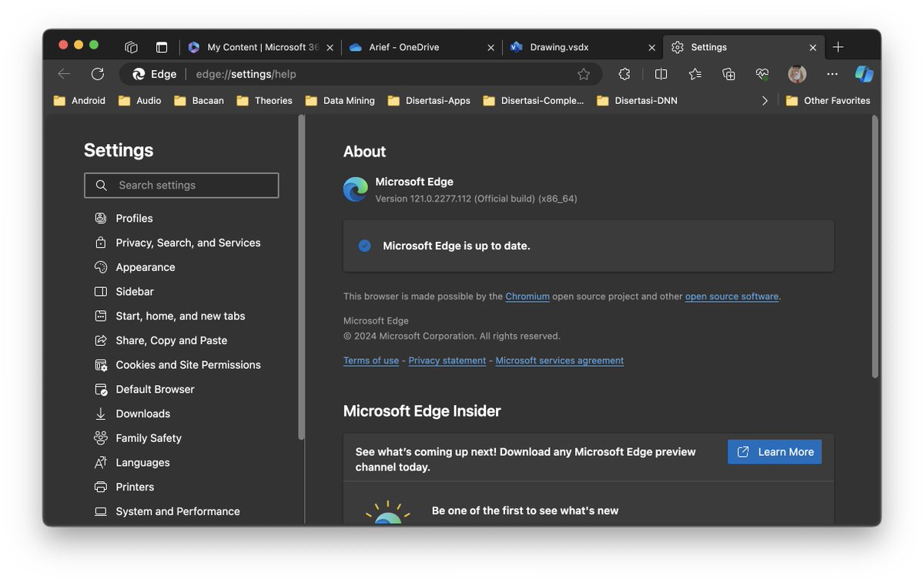Open the Microsoft services agreement link
Viewport: 924px width, 583px height.
point(560,360)
